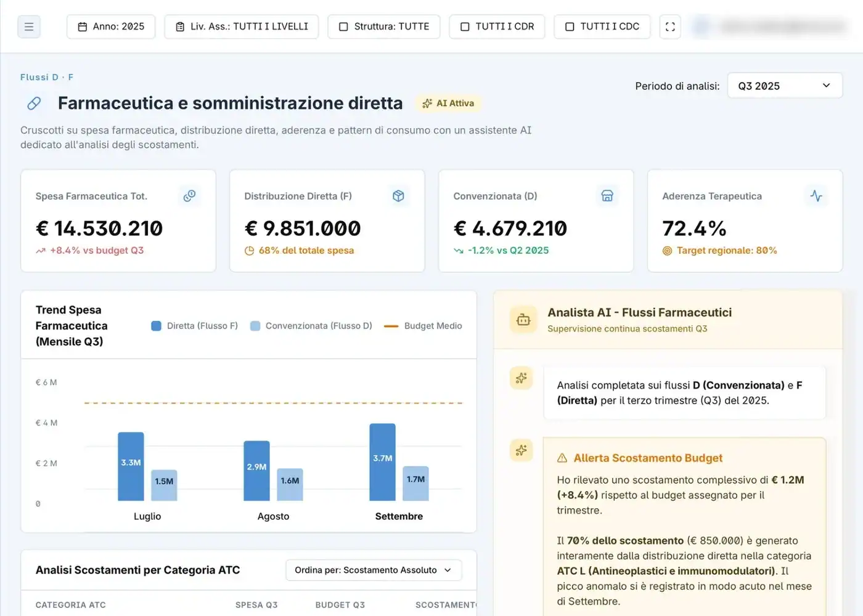The image size is (863, 616).
Task: Click 68% del totale spesa text
Action: (306, 250)
